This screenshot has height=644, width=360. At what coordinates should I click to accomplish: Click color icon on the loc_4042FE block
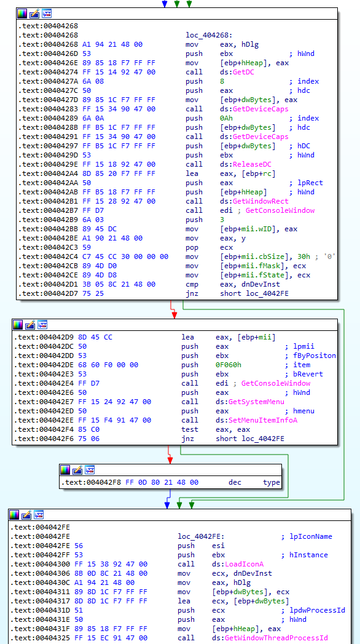(14, 515)
